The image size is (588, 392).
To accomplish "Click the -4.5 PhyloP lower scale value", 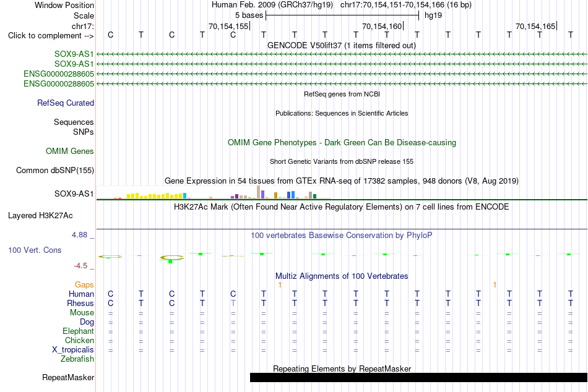I will (x=80, y=266).
